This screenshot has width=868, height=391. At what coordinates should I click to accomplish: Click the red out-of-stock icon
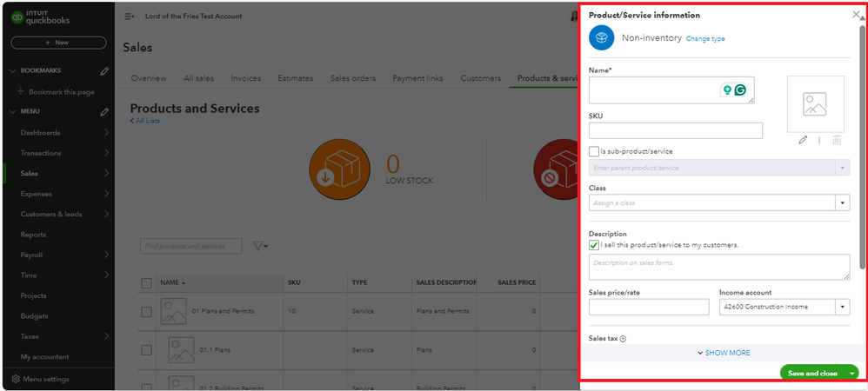coord(557,169)
